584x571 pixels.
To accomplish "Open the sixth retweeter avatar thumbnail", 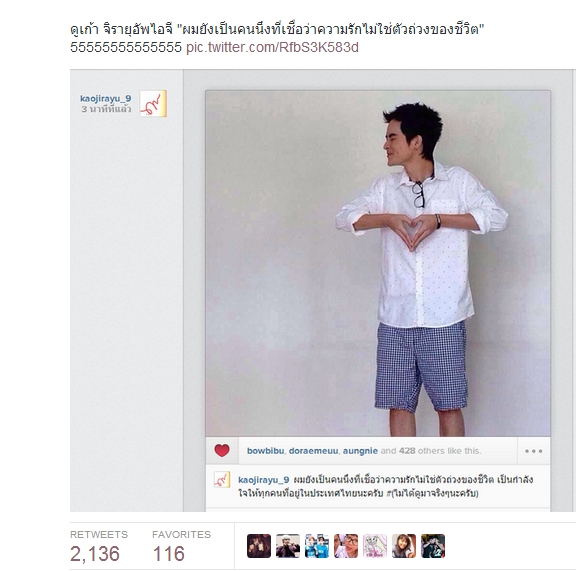I will click(404, 546).
